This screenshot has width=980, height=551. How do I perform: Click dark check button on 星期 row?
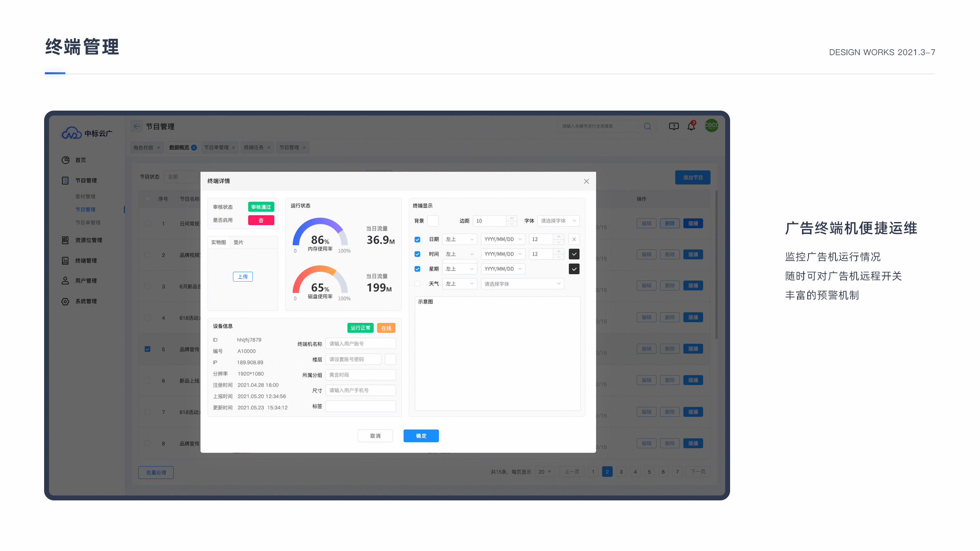574,269
